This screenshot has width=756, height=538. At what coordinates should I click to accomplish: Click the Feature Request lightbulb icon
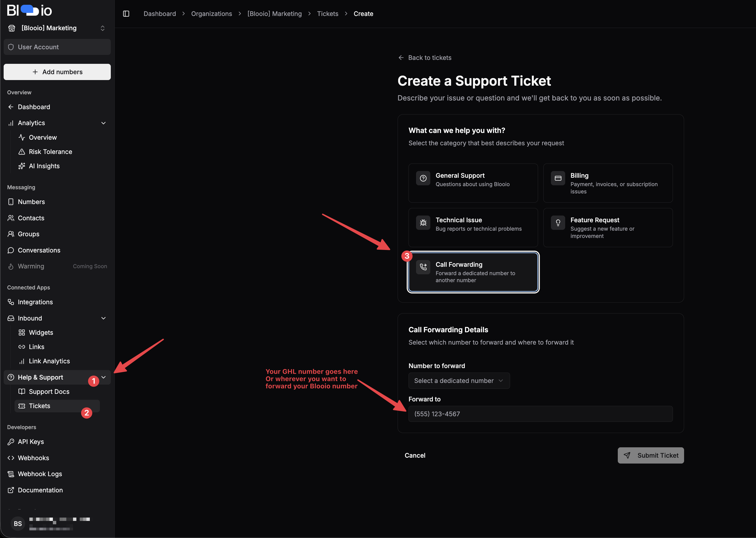[558, 223]
